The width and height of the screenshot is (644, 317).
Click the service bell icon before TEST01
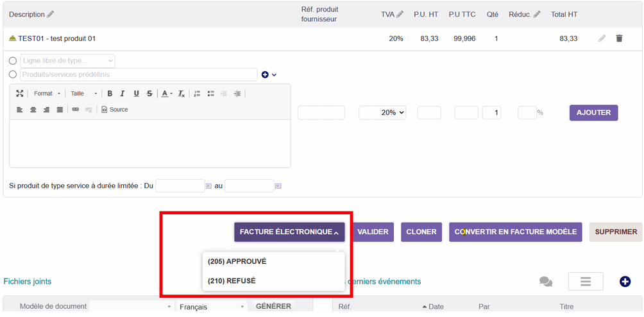tap(13, 39)
